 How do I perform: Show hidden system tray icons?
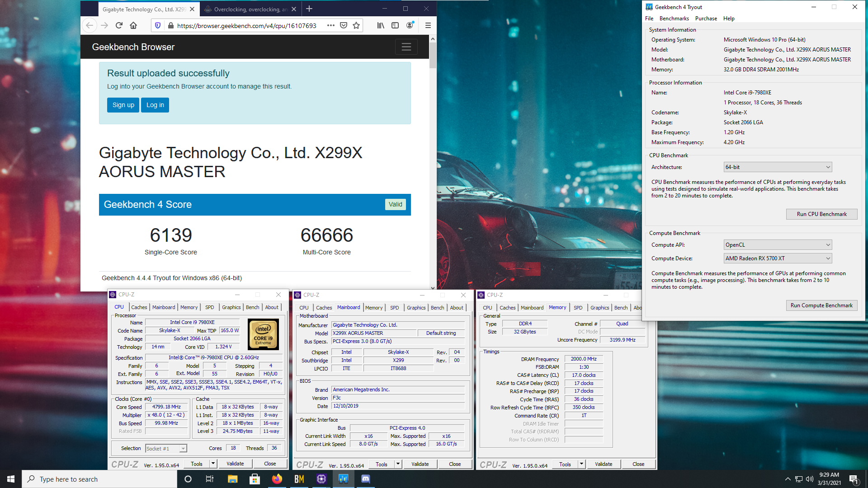pyautogui.click(x=788, y=479)
